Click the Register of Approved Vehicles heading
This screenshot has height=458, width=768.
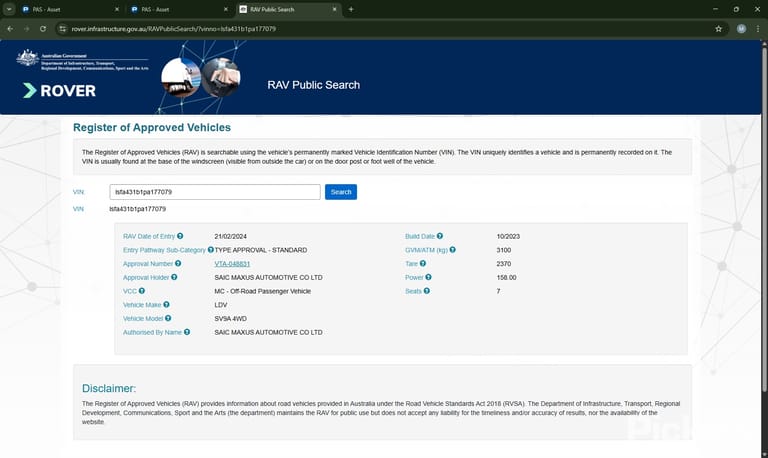(152, 127)
